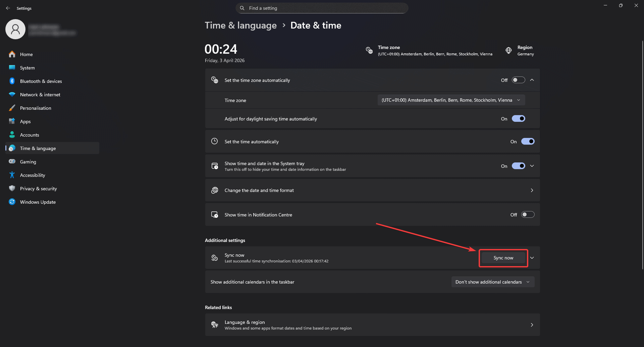644x347 pixels.
Task: Click the clock icon for Set the time automatically
Action: pyautogui.click(x=215, y=141)
